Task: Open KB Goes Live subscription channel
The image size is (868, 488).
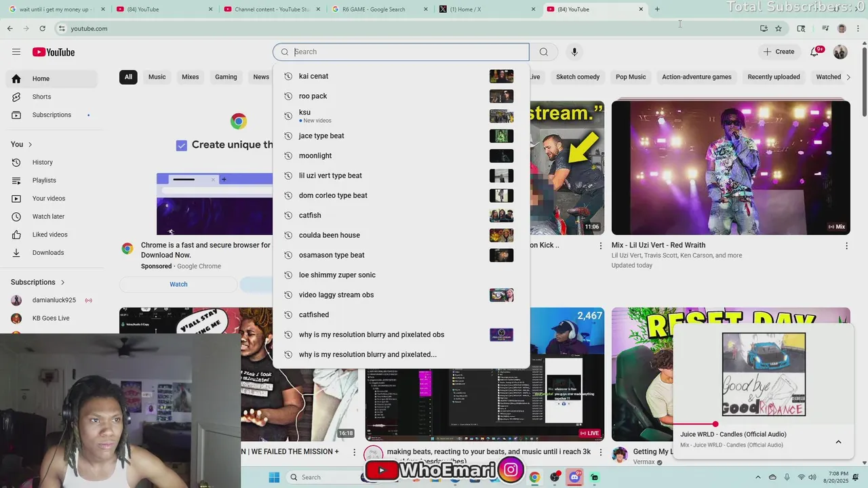Action: tap(52, 319)
